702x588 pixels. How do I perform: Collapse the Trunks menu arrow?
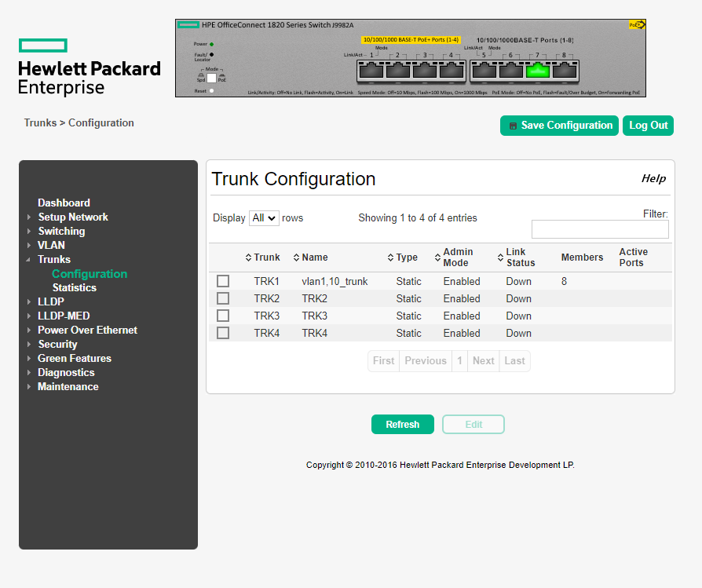coord(28,260)
